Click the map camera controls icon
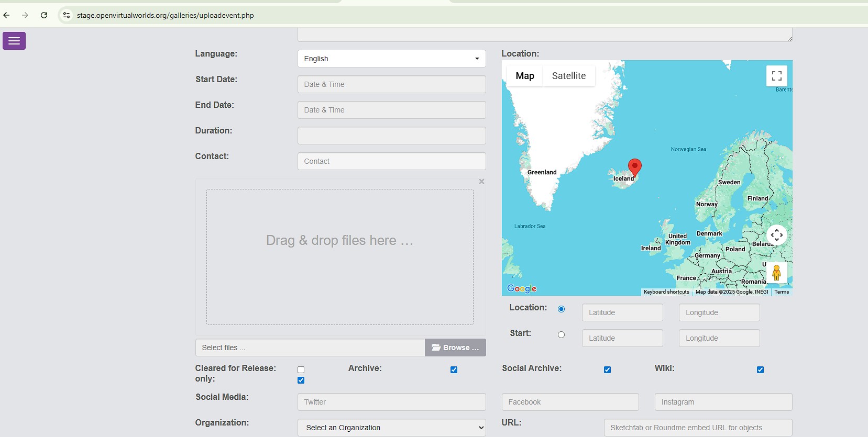The width and height of the screenshot is (868, 437). [776, 235]
